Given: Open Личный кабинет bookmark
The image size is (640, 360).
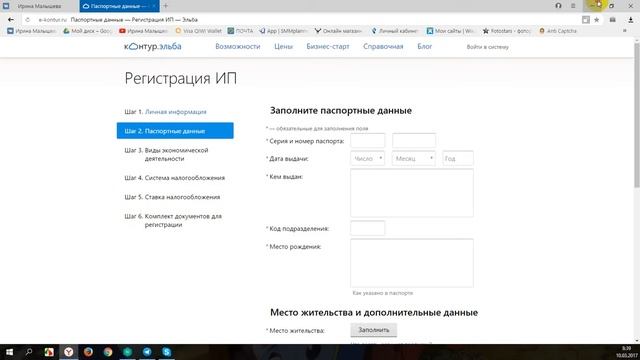Looking at the screenshot, I should [x=395, y=31].
